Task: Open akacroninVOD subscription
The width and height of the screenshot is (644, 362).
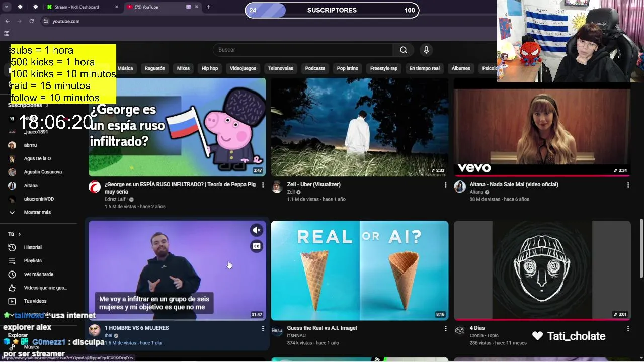Action: coord(39,199)
